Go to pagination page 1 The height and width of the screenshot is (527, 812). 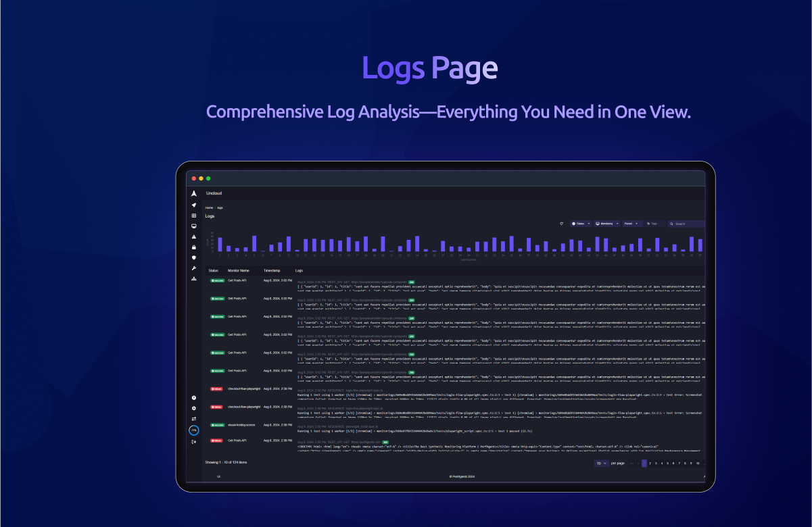[x=644, y=463]
